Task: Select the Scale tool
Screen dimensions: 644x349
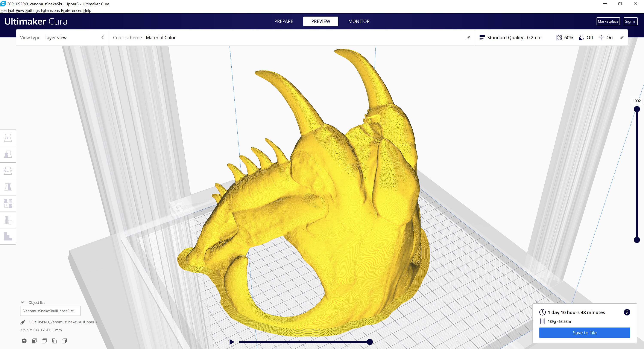Action: coord(8,154)
